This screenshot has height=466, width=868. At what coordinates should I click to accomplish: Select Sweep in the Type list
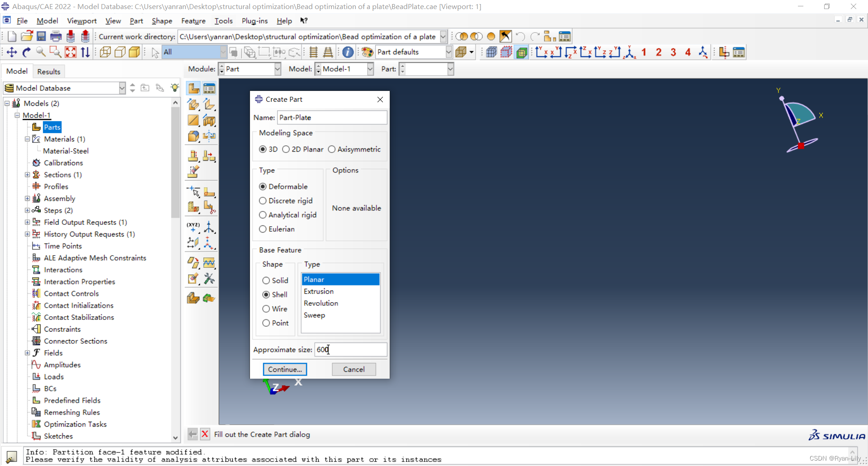340,315
